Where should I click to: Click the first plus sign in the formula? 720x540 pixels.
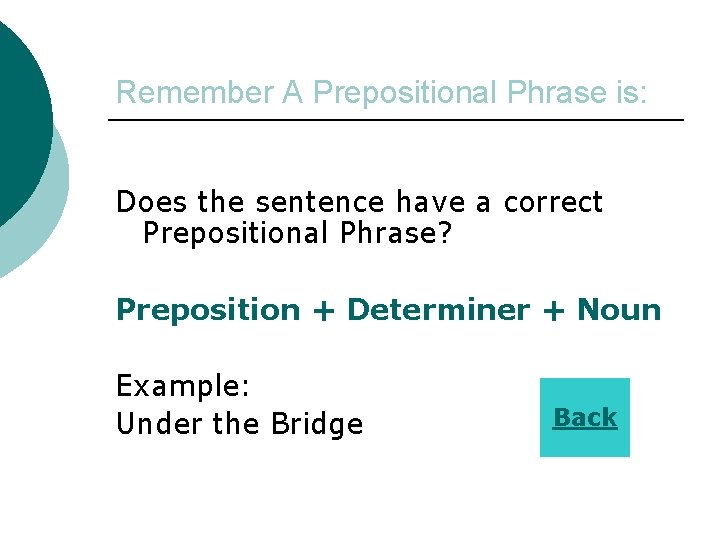(x=323, y=310)
